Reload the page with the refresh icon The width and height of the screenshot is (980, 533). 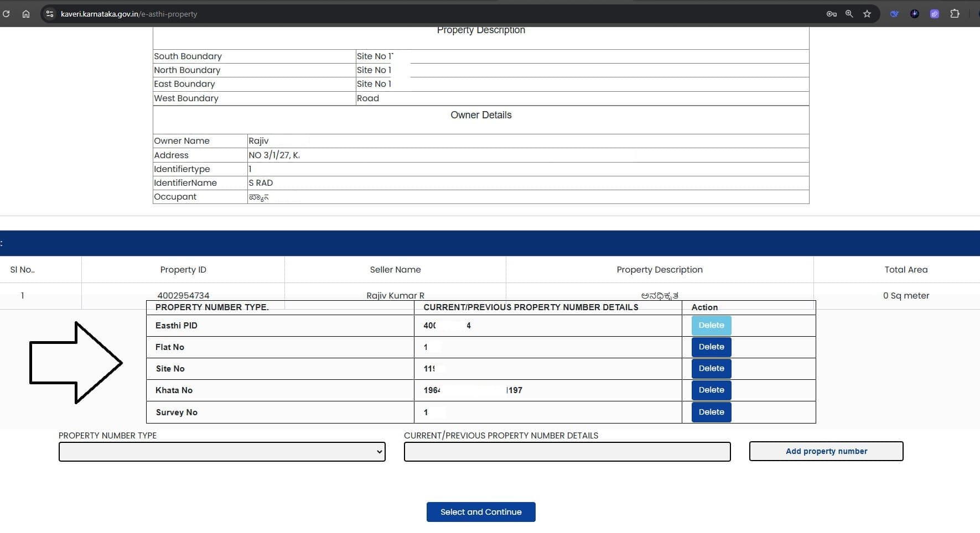pyautogui.click(x=6, y=14)
